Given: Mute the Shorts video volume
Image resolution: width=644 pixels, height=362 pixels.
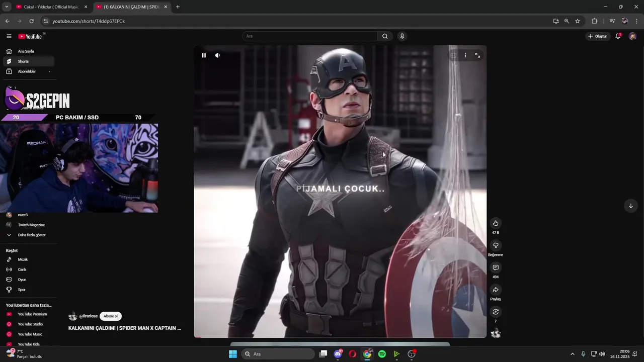Looking at the screenshot, I should coord(217,55).
